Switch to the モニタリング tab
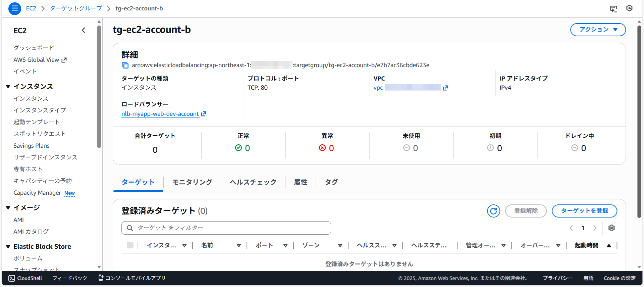Screen dimensions: 644x287 [x=192, y=182]
